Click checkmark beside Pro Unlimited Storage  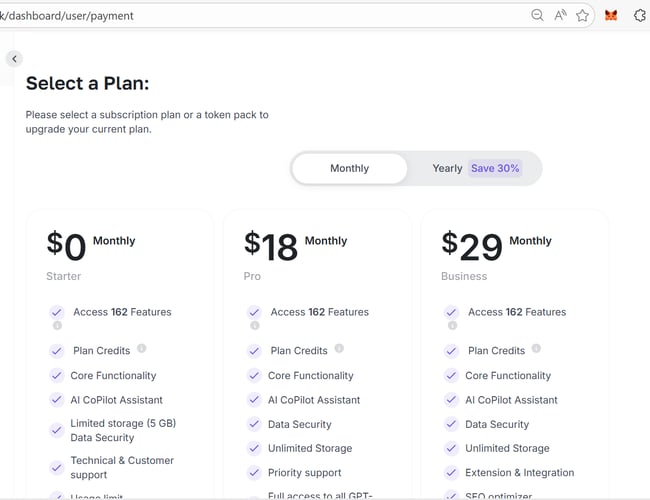[x=253, y=448]
